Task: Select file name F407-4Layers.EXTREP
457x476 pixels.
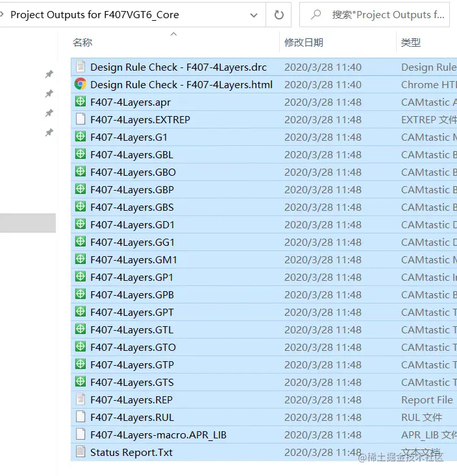Action: click(140, 119)
